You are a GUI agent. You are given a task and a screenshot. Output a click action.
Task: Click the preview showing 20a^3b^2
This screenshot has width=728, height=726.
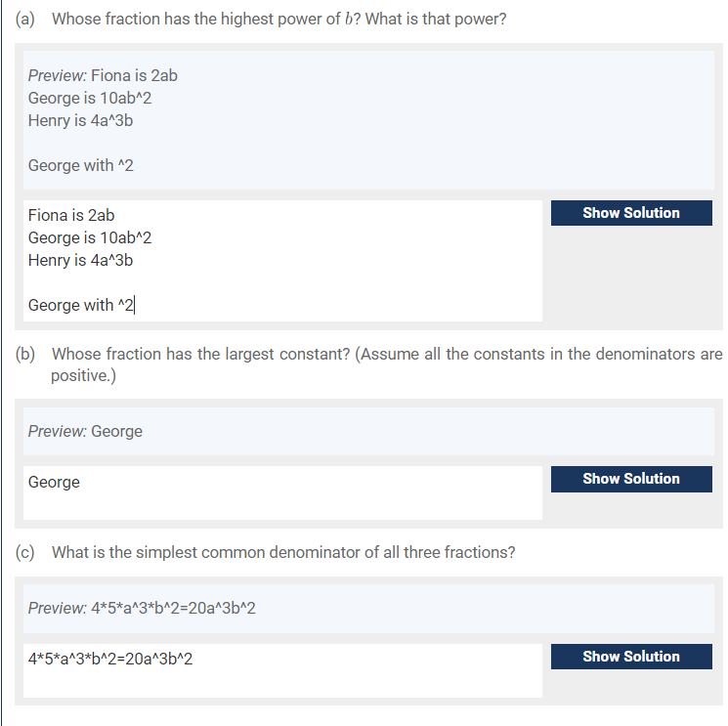point(368,609)
